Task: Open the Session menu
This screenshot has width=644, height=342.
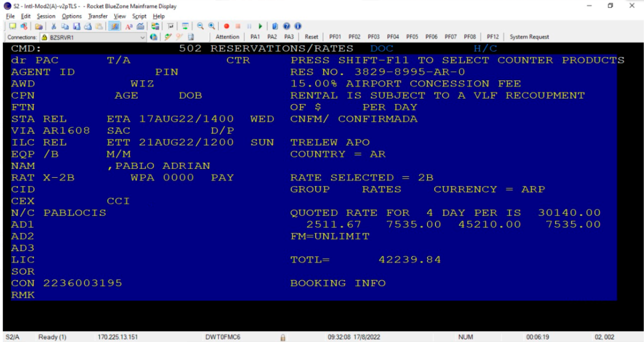Action: pos(46,16)
